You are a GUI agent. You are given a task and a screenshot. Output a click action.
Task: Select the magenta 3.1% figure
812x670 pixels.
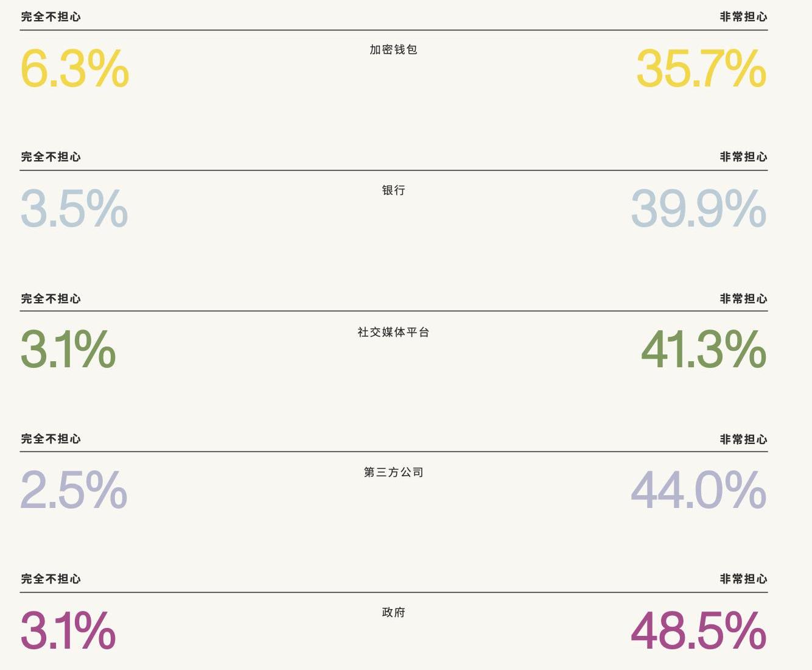68,630
